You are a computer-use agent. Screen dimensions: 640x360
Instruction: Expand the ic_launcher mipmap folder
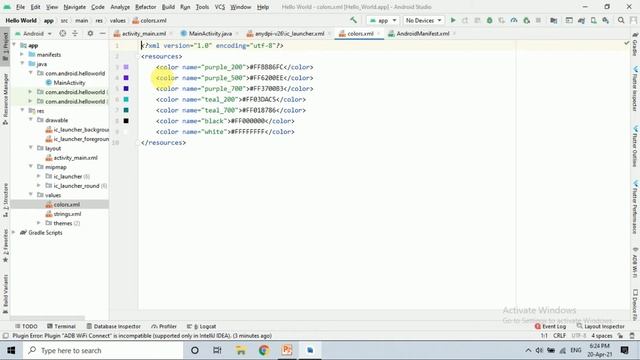[39, 176]
